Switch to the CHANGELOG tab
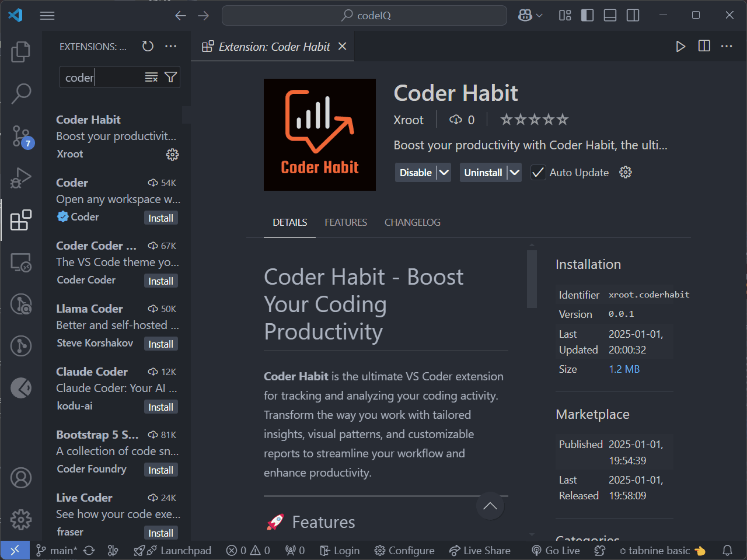Image resolution: width=747 pixels, height=560 pixels. [413, 222]
